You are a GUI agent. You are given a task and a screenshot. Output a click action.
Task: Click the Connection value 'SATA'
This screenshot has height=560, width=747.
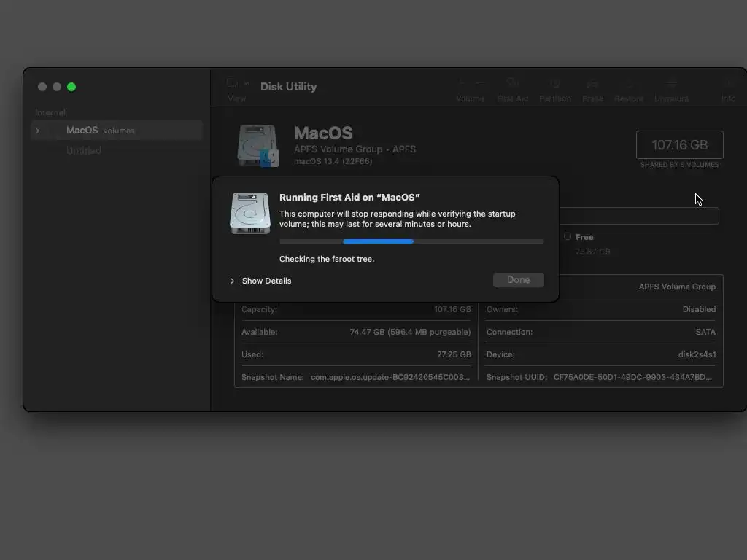(705, 332)
